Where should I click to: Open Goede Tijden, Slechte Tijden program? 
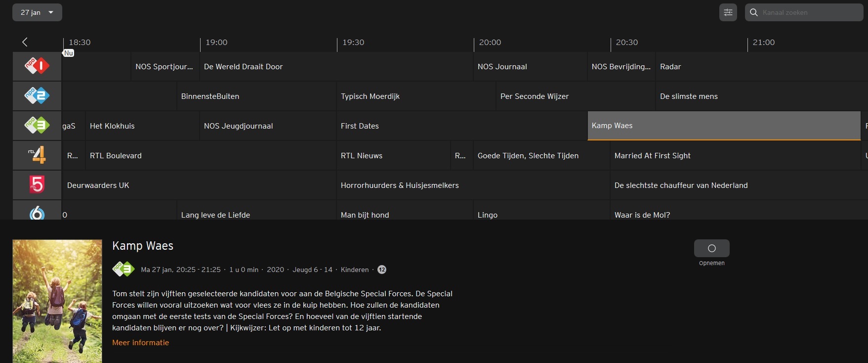pos(541,155)
